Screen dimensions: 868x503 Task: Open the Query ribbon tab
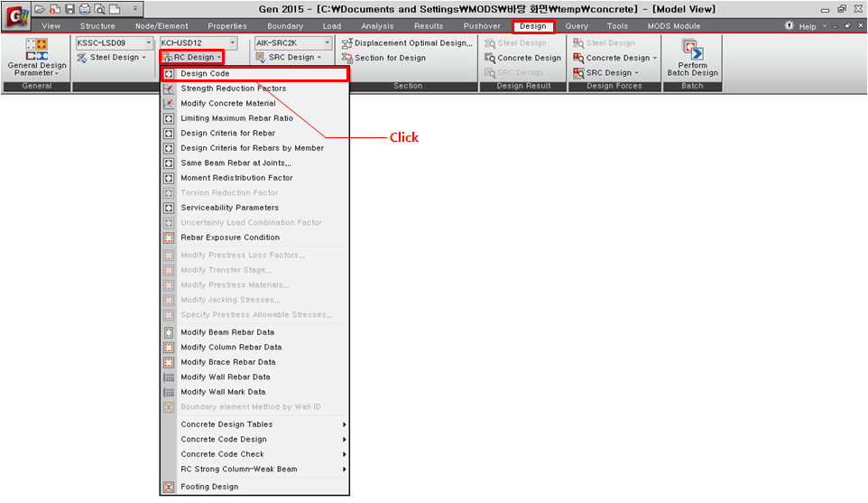point(577,26)
